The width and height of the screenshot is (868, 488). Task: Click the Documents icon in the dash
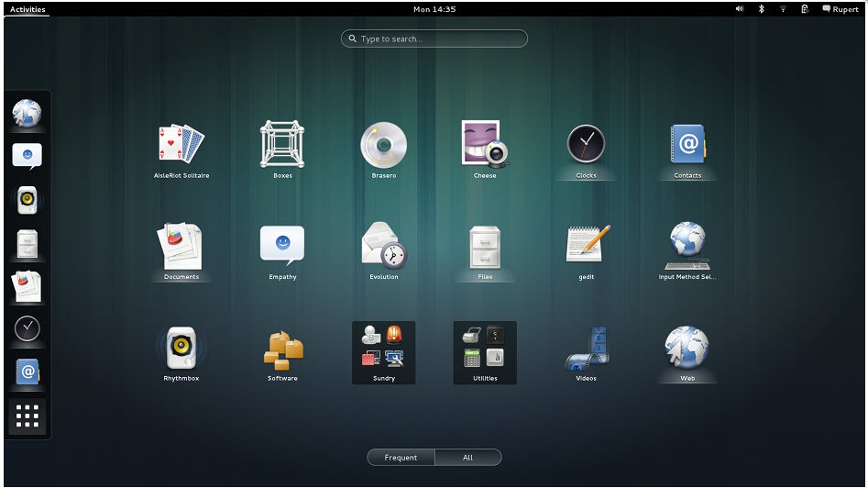click(27, 286)
